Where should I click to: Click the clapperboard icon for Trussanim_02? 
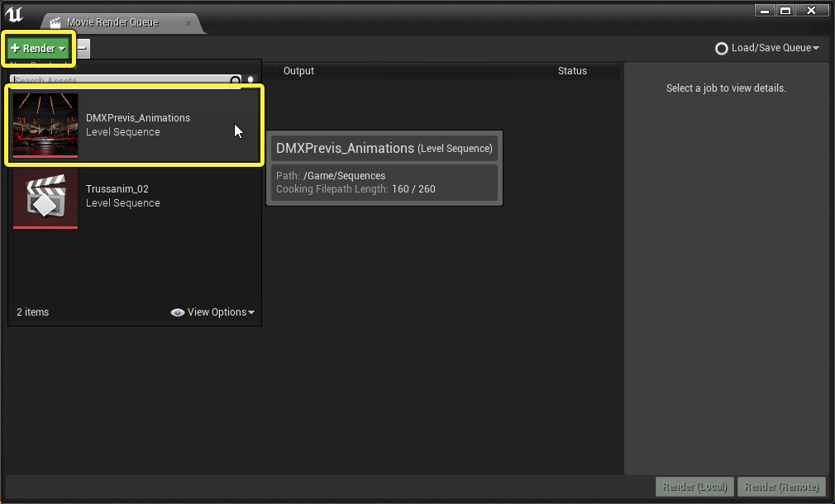pyautogui.click(x=45, y=198)
